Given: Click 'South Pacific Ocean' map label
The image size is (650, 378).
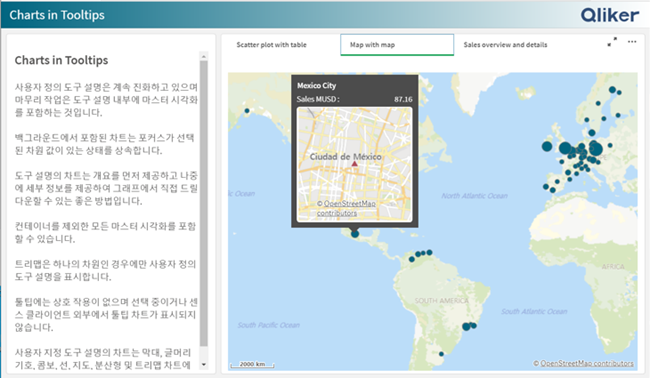Looking at the screenshot, I should [x=269, y=325].
